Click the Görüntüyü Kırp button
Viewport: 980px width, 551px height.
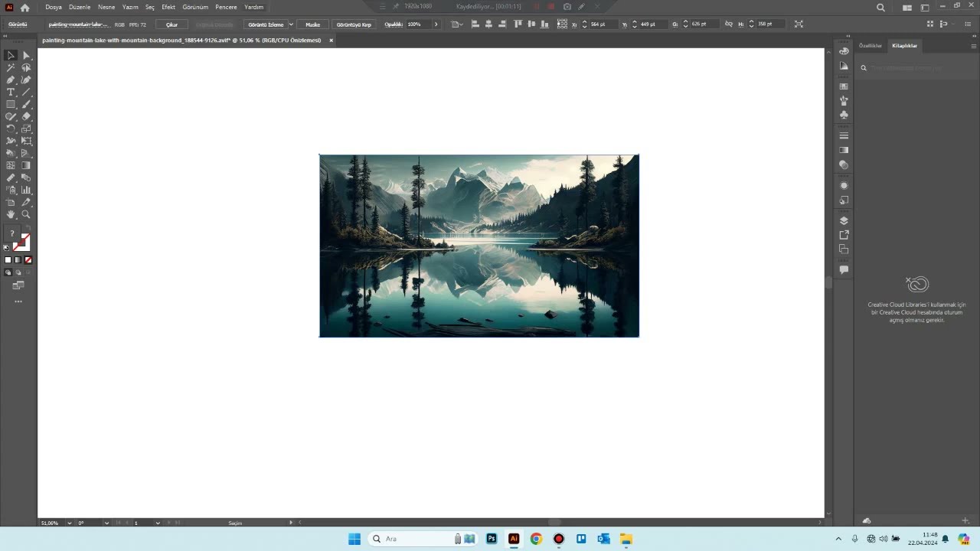tap(354, 24)
